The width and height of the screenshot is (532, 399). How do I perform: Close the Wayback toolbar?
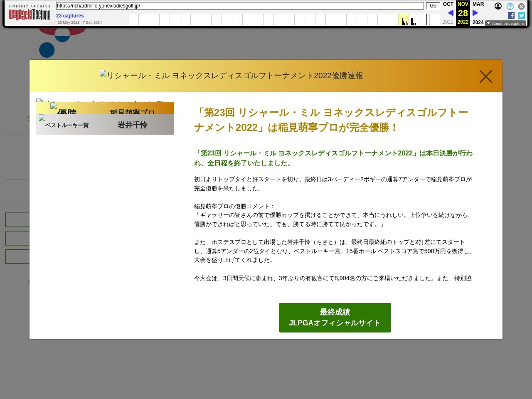click(521, 6)
